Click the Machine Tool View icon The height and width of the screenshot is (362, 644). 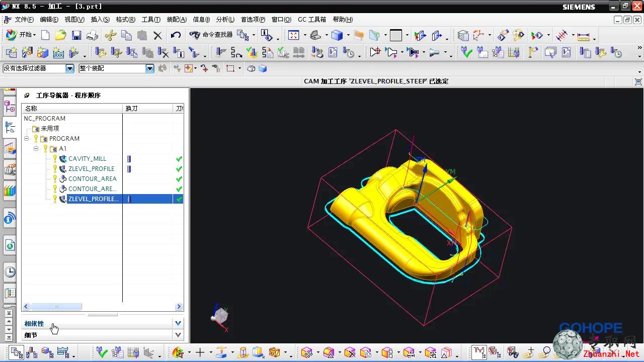32,352
